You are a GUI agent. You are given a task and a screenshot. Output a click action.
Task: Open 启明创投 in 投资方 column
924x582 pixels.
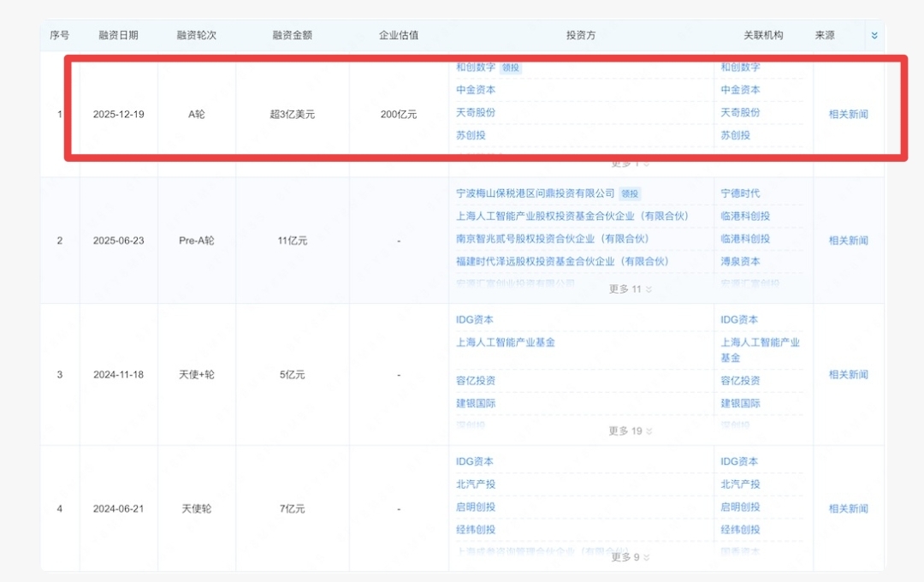point(476,507)
